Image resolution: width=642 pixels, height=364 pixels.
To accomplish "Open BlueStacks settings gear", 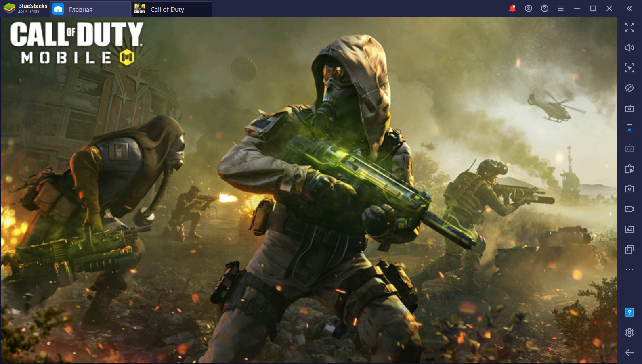I will point(629,333).
